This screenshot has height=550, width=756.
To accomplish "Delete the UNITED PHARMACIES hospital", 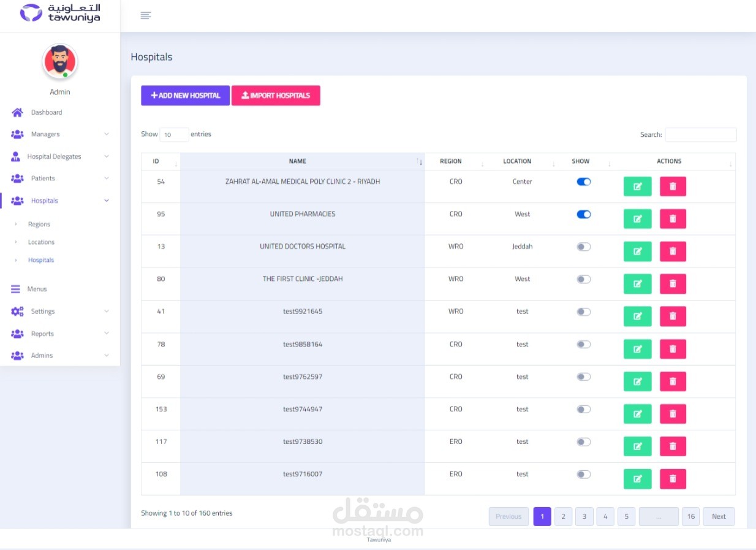I will click(x=673, y=219).
